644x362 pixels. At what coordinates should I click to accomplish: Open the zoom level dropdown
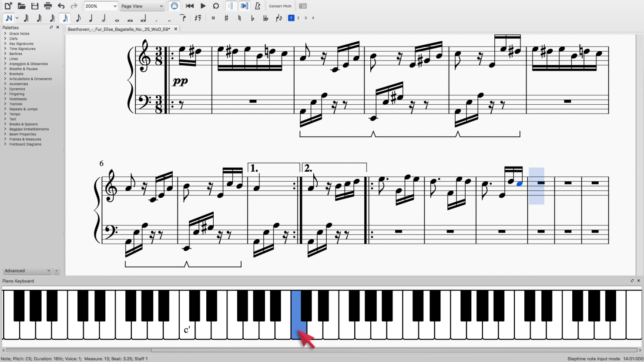[101, 6]
